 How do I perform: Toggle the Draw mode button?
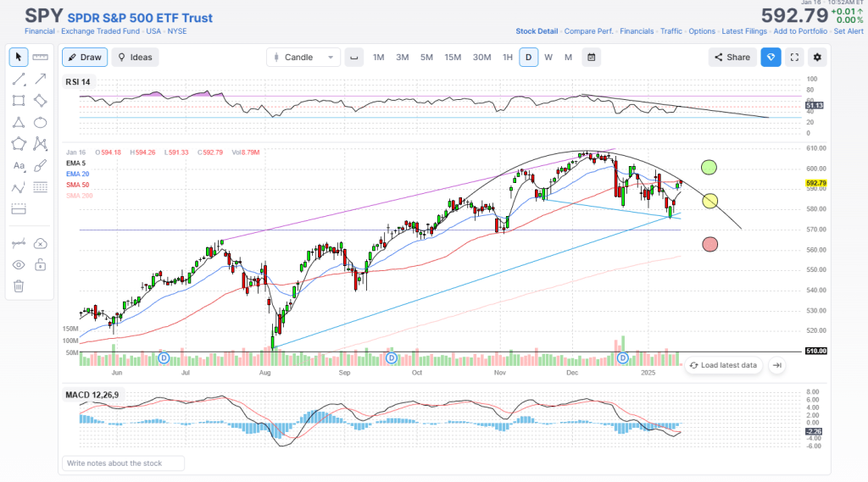point(83,57)
